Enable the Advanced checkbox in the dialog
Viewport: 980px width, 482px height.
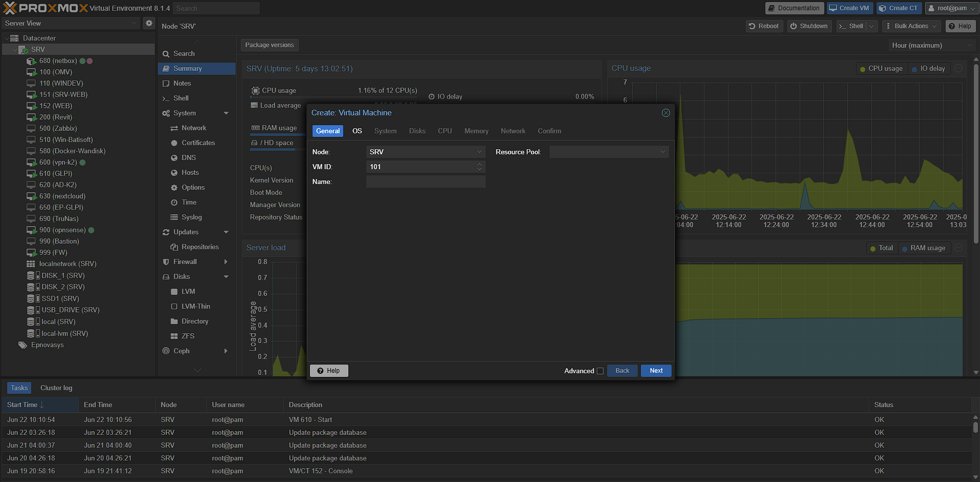(x=600, y=371)
